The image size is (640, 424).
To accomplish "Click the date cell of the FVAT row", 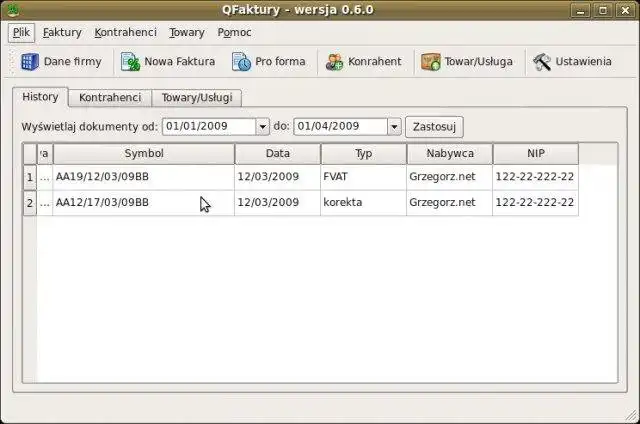I will (x=278, y=177).
